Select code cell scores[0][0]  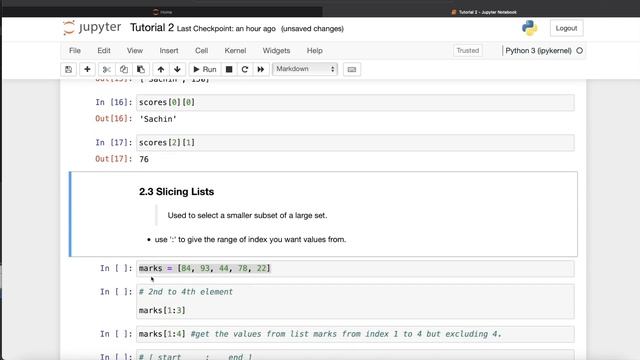point(355,102)
